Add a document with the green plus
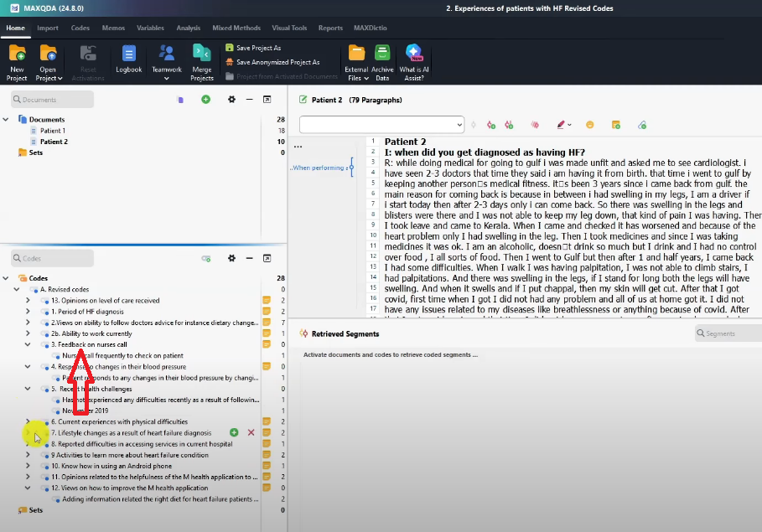The image size is (762, 532). (x=206, y=100)
